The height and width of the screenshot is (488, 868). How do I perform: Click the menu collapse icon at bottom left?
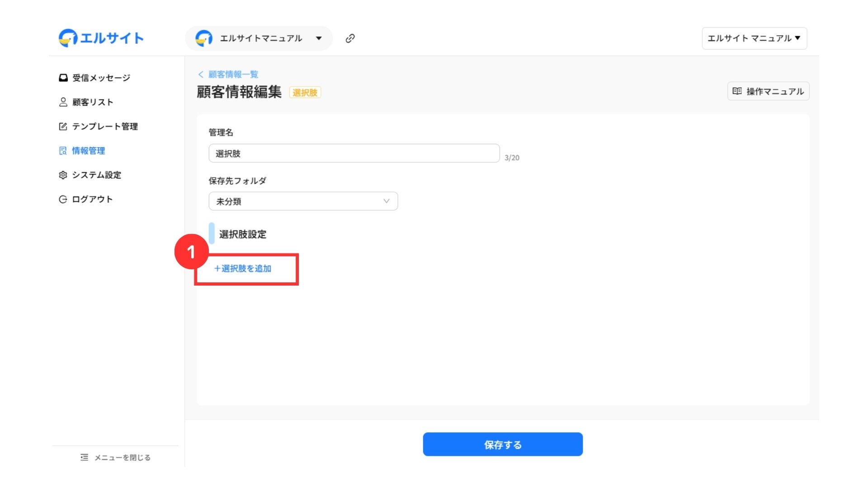click(x=84, y=457)
